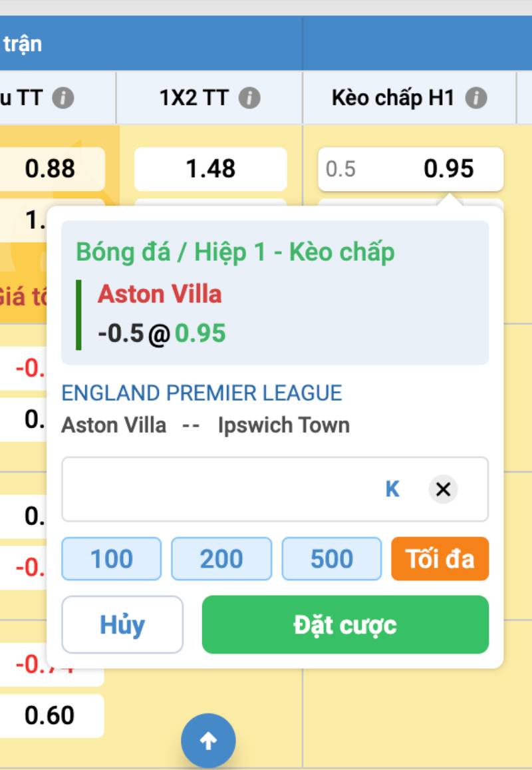Viewport: 532px width, 770px height.
Task: Click the info icon beside the TT column
Action: [x=63, y=98]
